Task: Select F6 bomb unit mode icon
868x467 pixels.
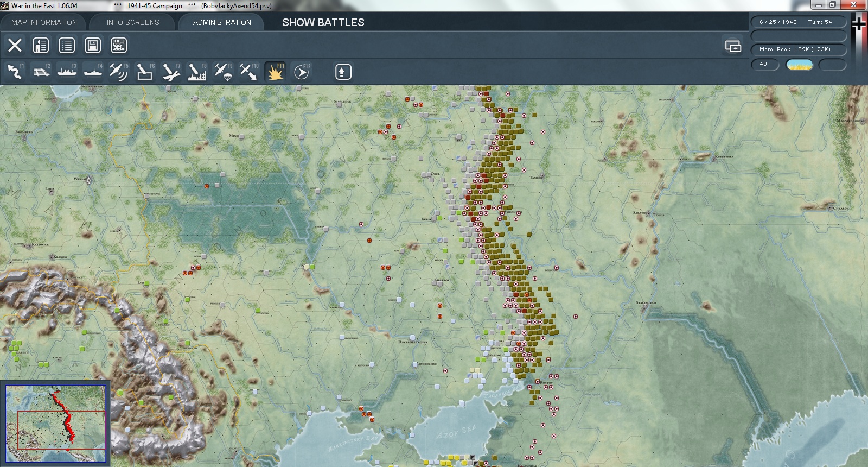Action: (145, 72)
